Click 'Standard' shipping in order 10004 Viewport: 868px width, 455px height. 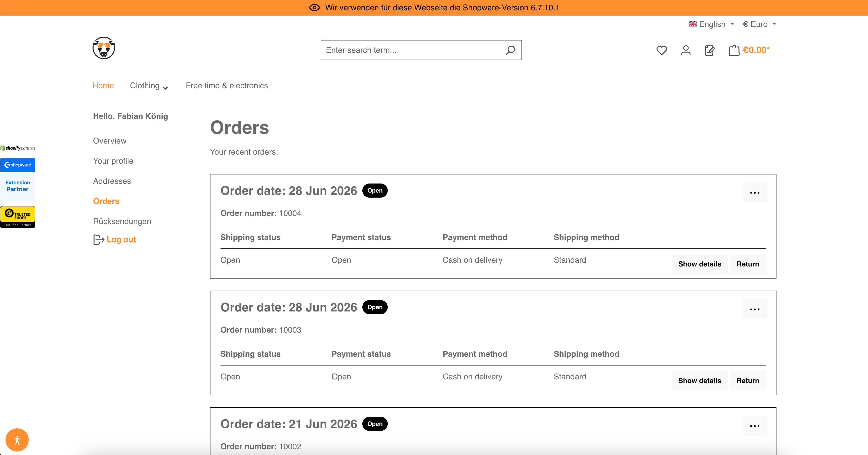[570, 260]
